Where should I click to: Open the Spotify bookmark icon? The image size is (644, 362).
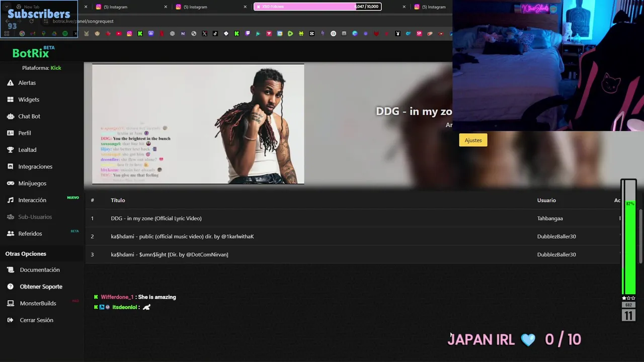tap(65, 34)
